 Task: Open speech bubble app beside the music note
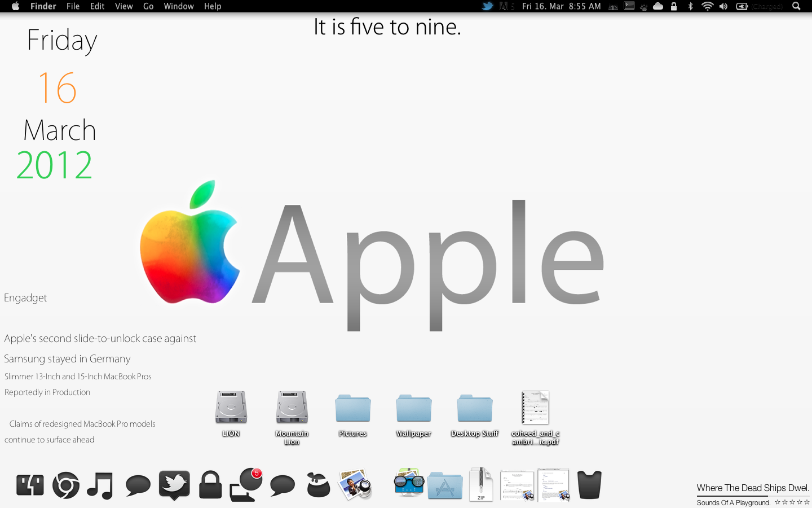click(x=138, y=485)
